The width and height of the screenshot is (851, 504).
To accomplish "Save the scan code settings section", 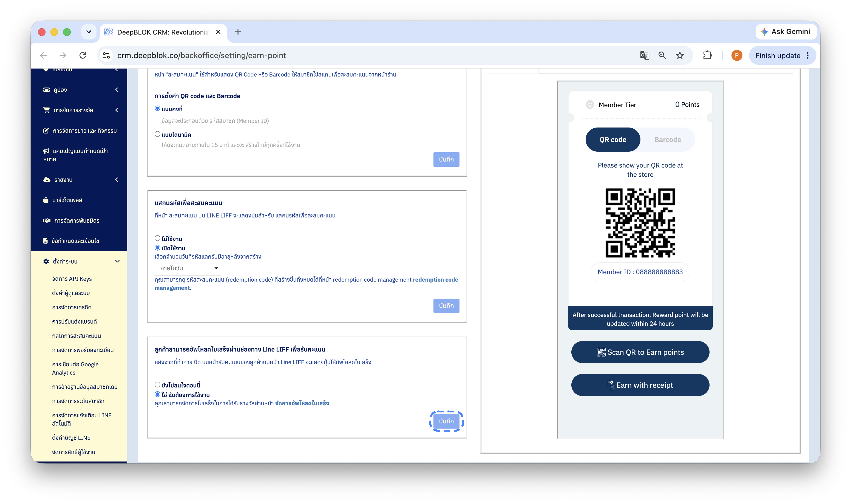I will [x=446, y=306].
